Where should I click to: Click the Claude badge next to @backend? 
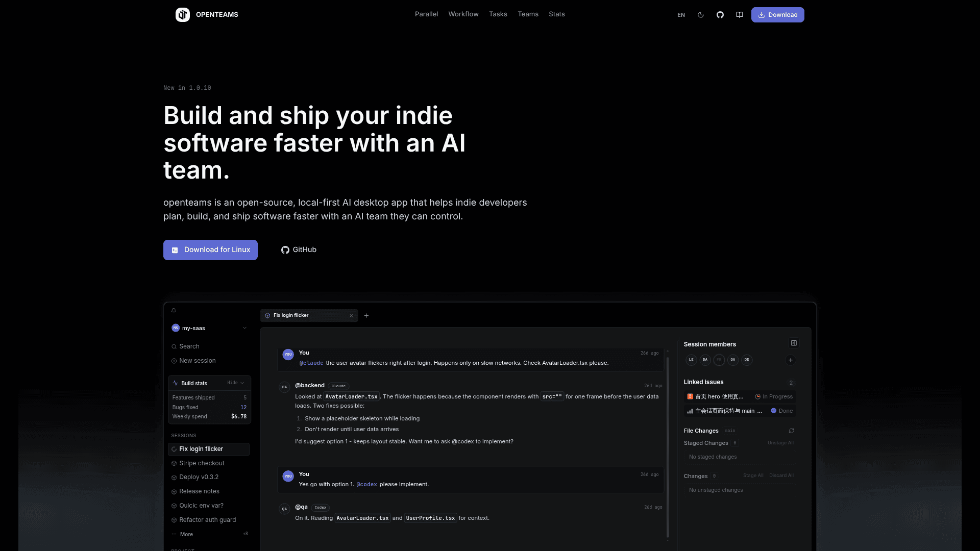click(x=338, y=386)
